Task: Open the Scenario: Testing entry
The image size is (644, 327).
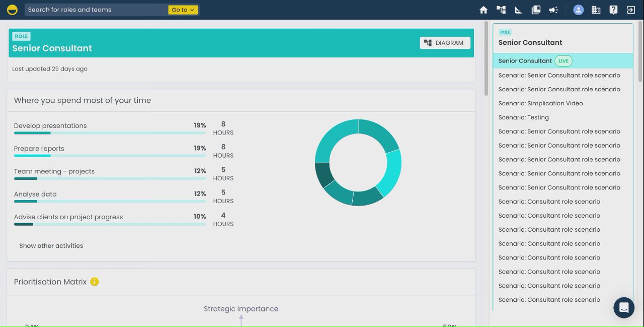Action: [523, 117]
